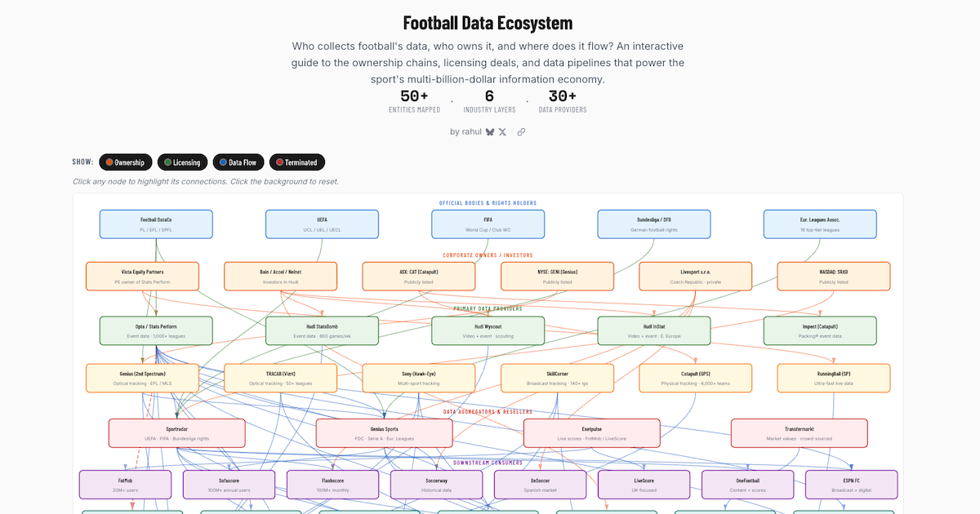The image size is (980, 514).
Task: Toggle the Ownership legend filter
Action: (125, 162)
